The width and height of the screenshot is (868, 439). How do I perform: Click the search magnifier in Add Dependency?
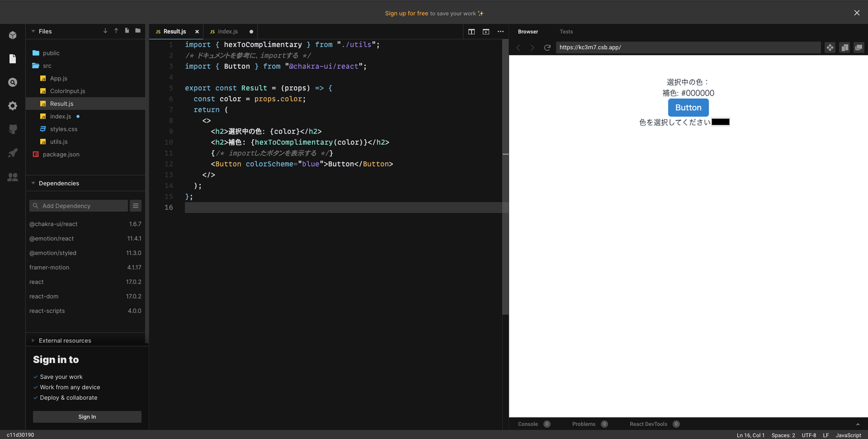pos(36,206)
